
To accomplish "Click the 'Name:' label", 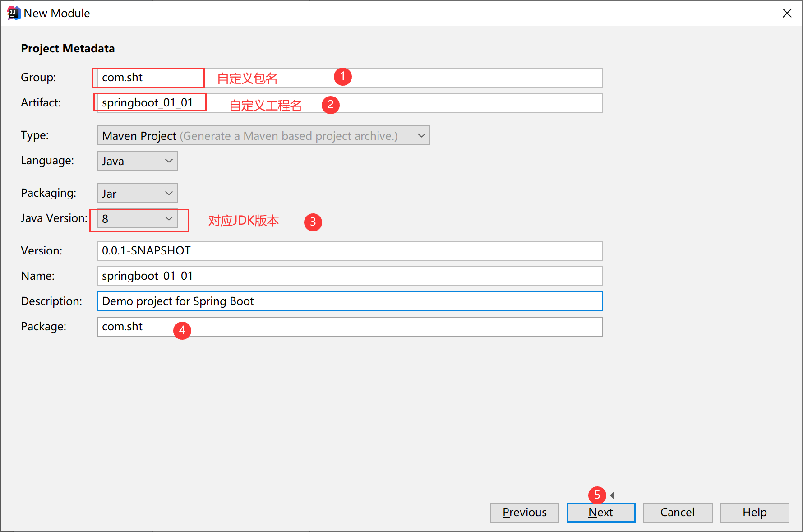I will [x=38, y=276].
